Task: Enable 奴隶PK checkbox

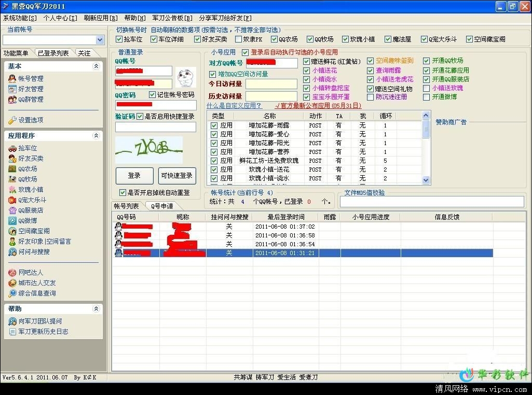Action: coord(238,39)
